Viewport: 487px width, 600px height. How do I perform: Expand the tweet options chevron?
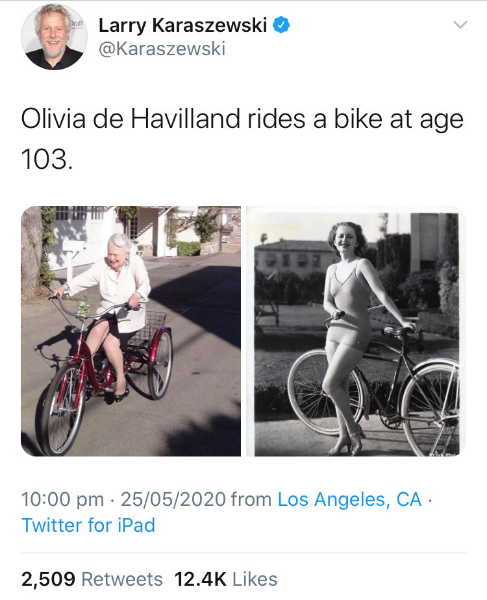coord(460,25)
